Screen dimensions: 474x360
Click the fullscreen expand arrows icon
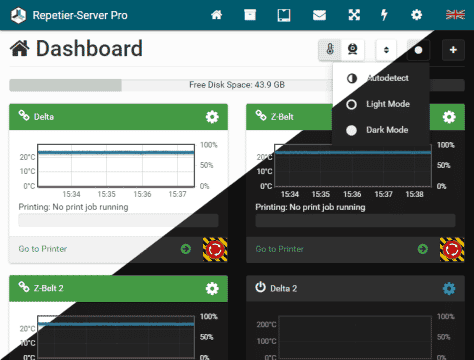354,15
